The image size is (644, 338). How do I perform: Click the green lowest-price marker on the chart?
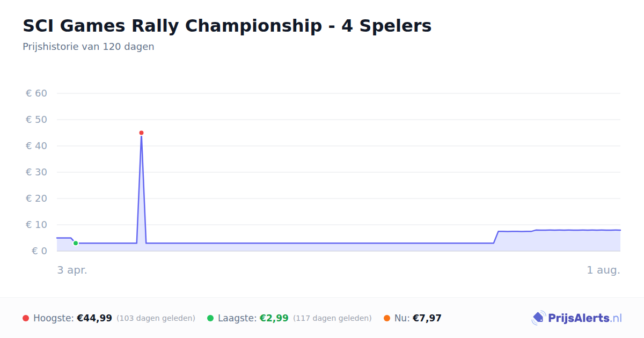tap(76, 243)
